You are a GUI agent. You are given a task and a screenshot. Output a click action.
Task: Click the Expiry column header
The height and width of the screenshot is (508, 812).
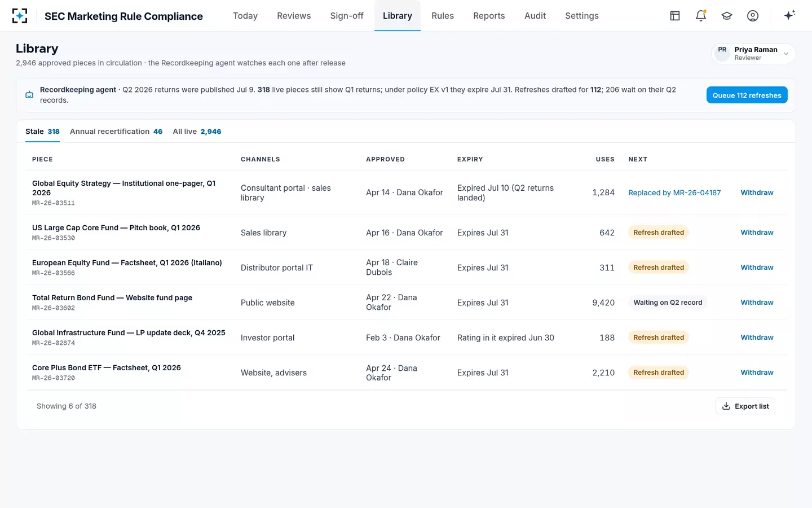point(470,159)
